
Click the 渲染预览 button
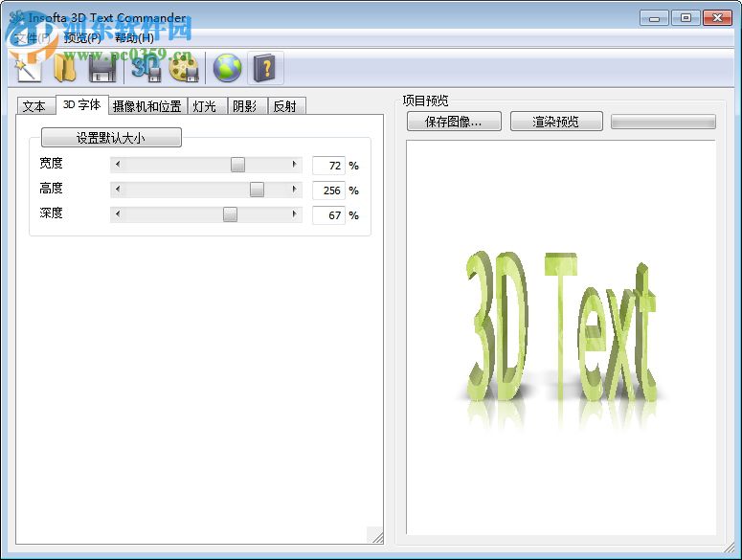click(556, 122)
